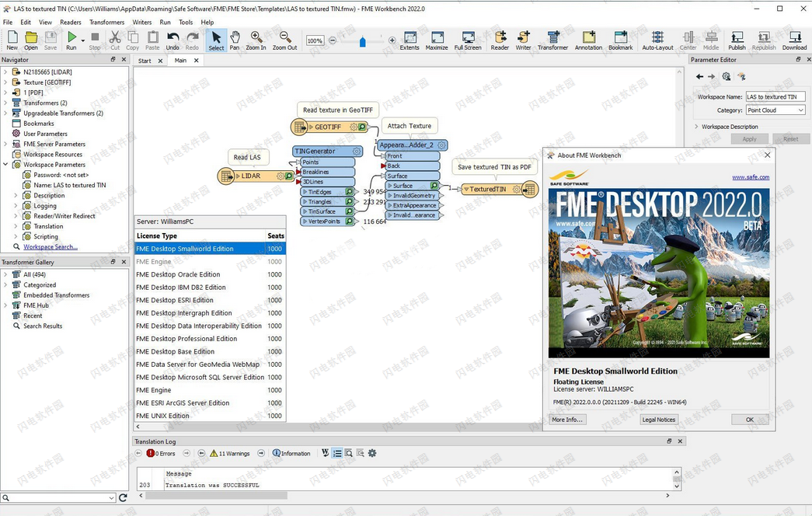Switch to the Pan hand tool
This screenshot has height=516, width=812.
235,40
